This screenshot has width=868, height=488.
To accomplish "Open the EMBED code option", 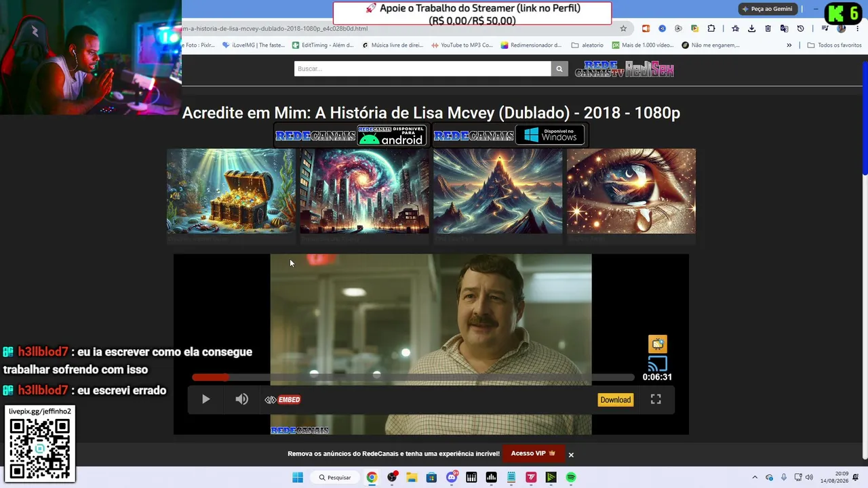I will [283, 400].
